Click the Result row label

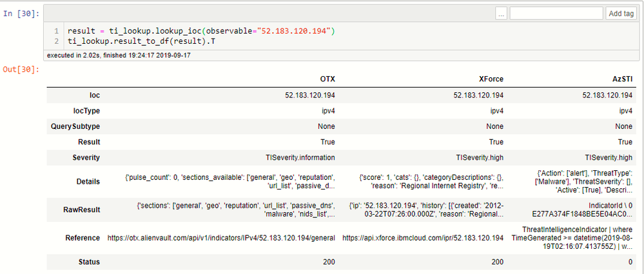[90, 142]
